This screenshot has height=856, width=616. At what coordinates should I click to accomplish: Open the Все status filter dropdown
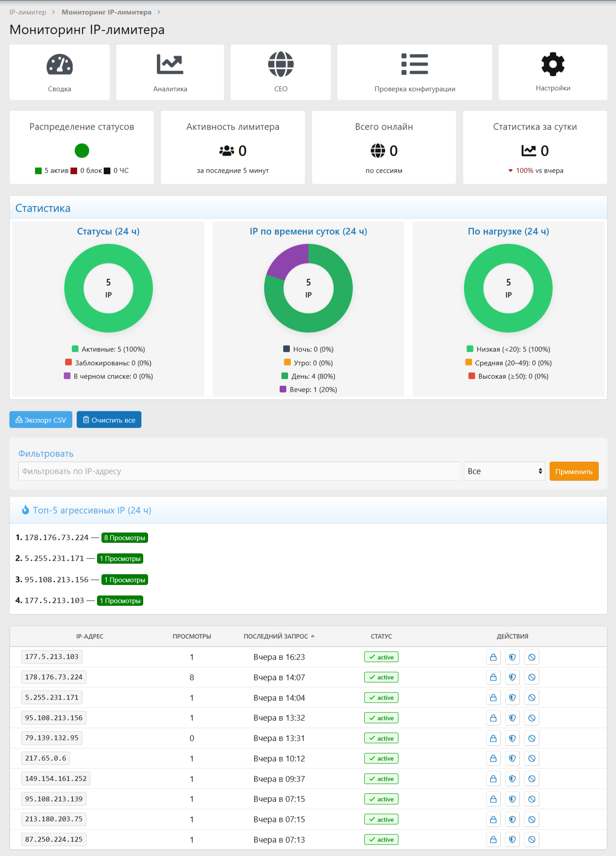pyautogui.click(x=504, y=471)
